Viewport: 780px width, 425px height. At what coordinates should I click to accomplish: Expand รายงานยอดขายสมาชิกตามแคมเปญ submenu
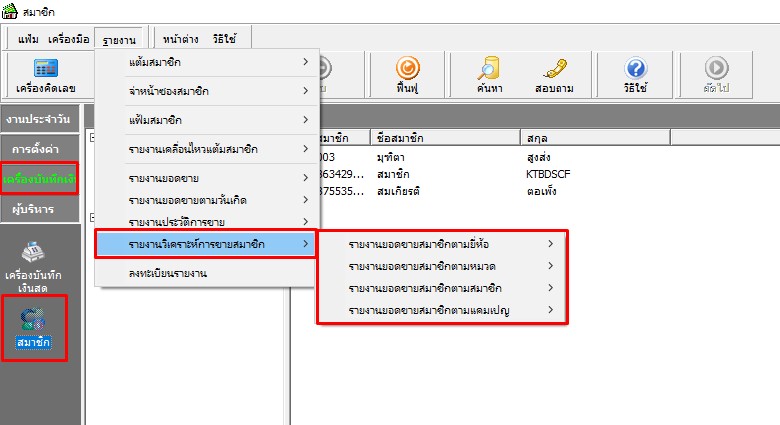(x=441, y=311)
